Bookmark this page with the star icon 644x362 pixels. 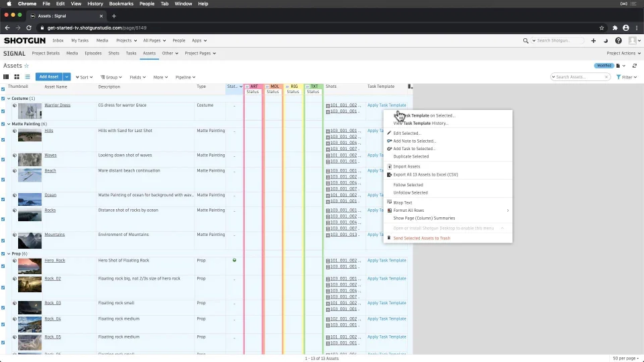click(x=602, y=28)
